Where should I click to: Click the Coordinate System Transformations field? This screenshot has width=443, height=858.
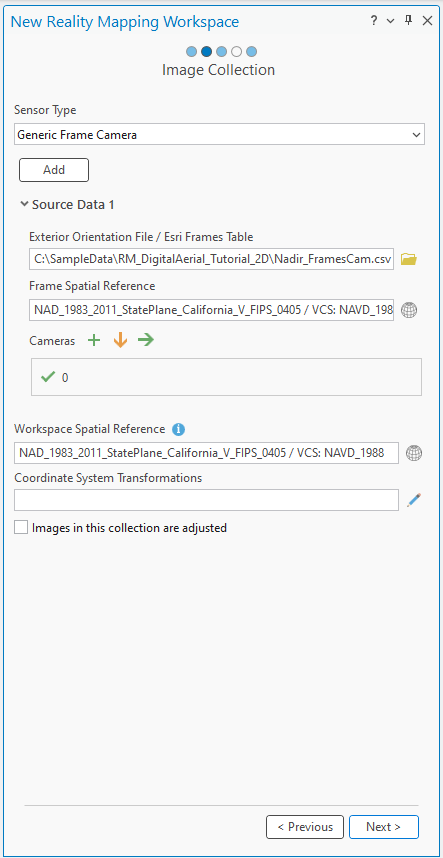coord(206,500)
